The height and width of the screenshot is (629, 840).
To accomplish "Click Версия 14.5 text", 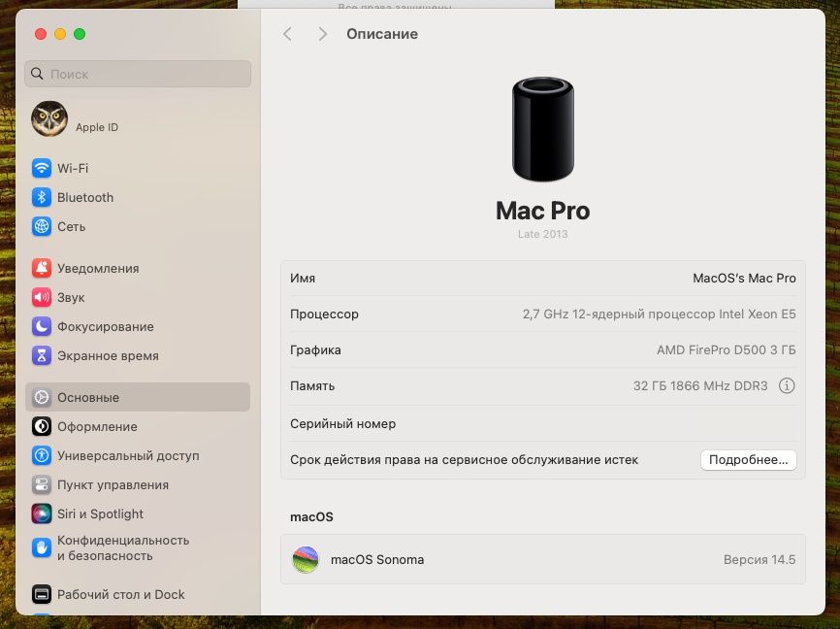I will (x=759, y=560).
